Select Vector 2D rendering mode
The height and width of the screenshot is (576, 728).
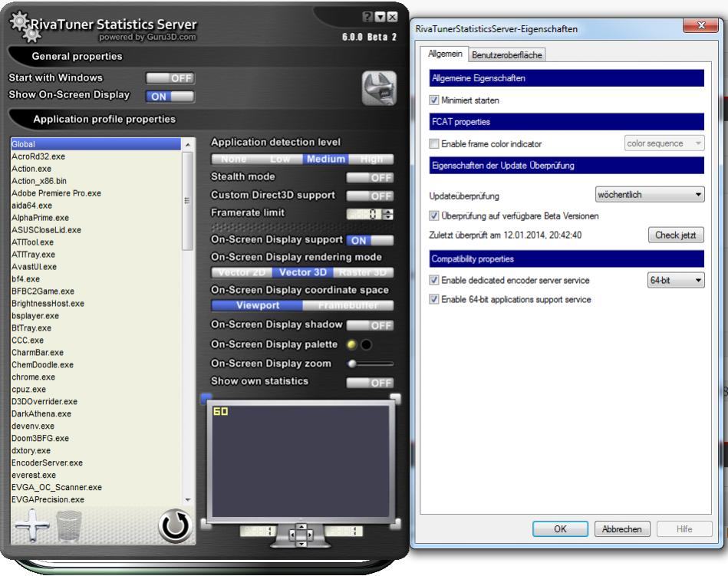click(x=242, y=272)
